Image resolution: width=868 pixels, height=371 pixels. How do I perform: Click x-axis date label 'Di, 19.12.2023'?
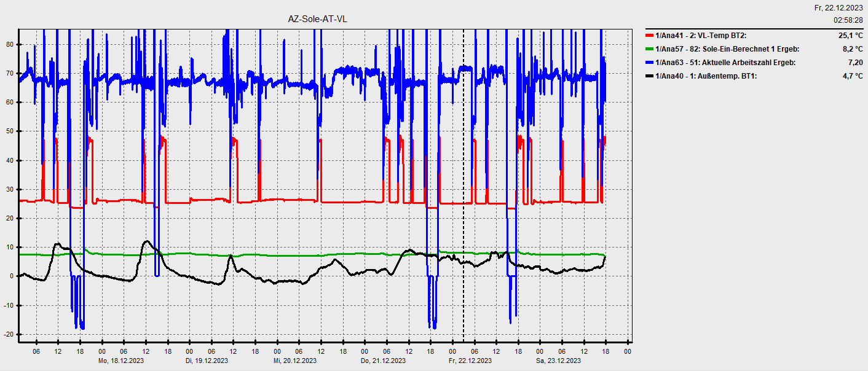pos(207,361)
